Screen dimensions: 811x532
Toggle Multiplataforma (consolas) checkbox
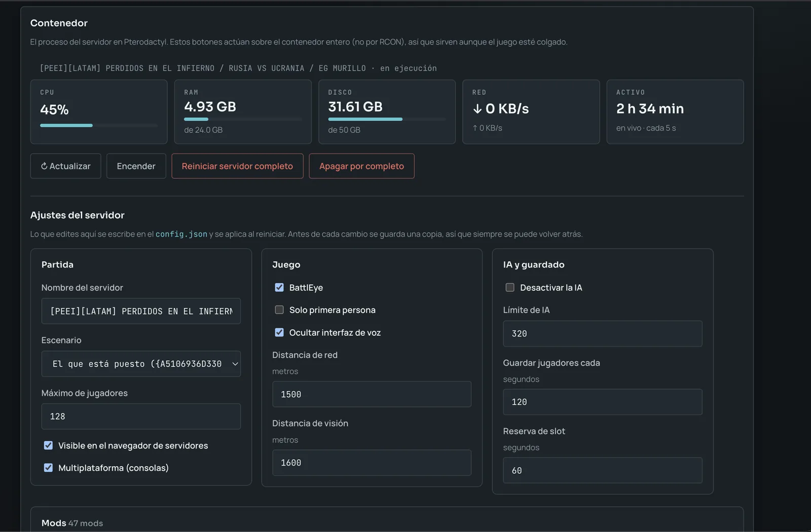[48, 468]
